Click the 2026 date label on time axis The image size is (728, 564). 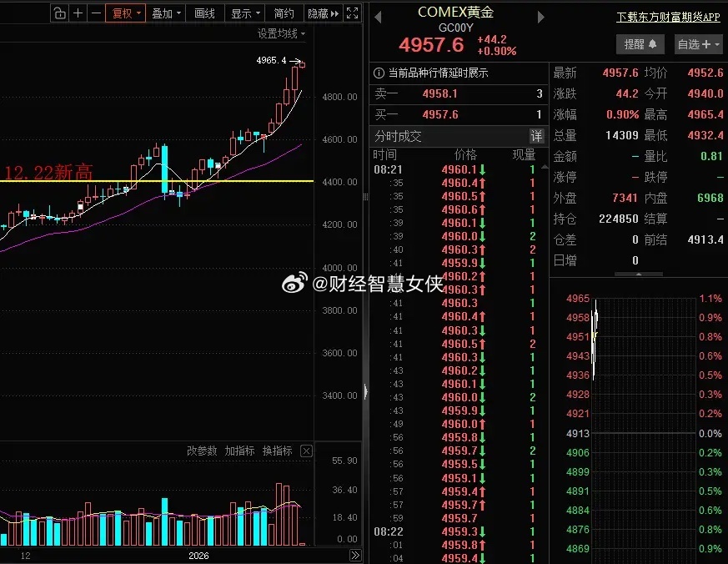pos(198,556)
